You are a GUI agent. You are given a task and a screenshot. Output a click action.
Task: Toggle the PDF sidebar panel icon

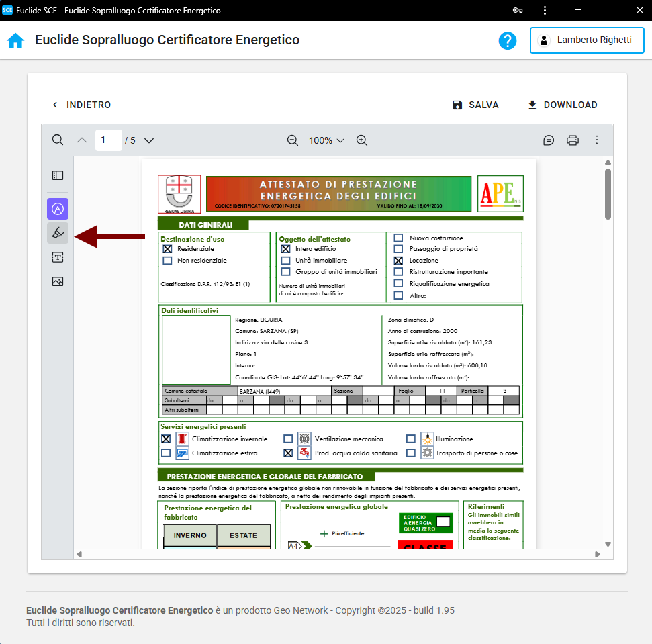pyautogui.click(x=58, y=175)
